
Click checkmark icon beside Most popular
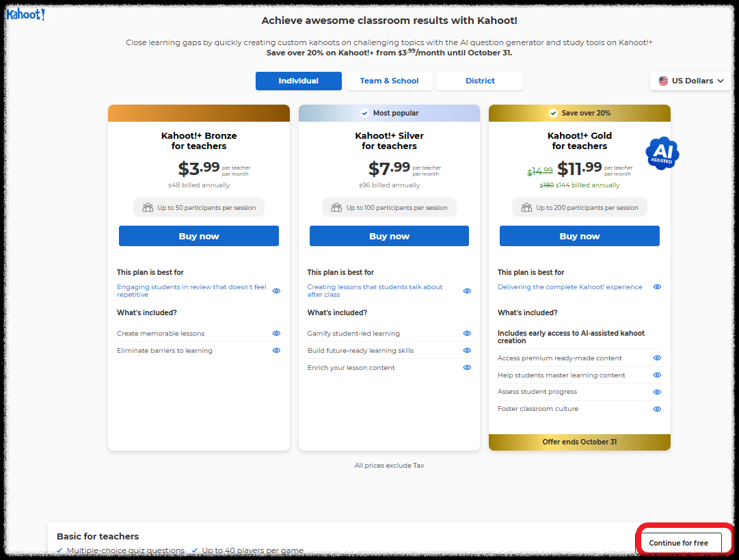pyautogui.click(x=364, y=113)
